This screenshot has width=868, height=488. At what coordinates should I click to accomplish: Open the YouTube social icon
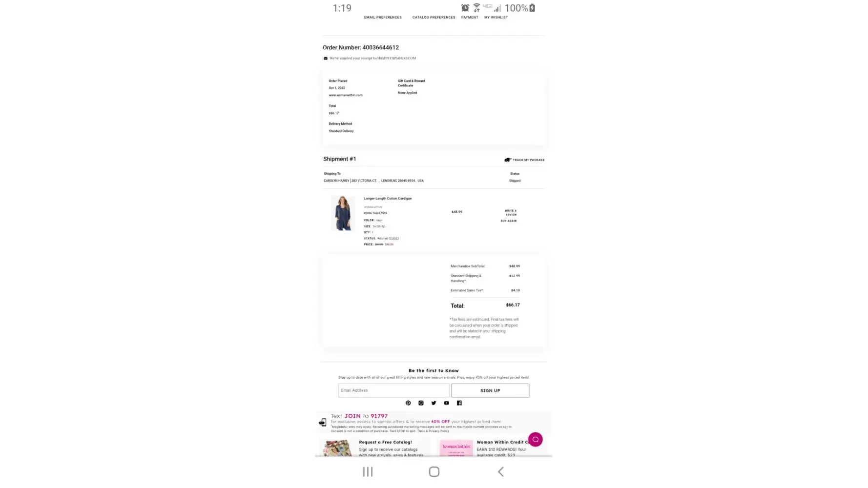pos(446,403)
